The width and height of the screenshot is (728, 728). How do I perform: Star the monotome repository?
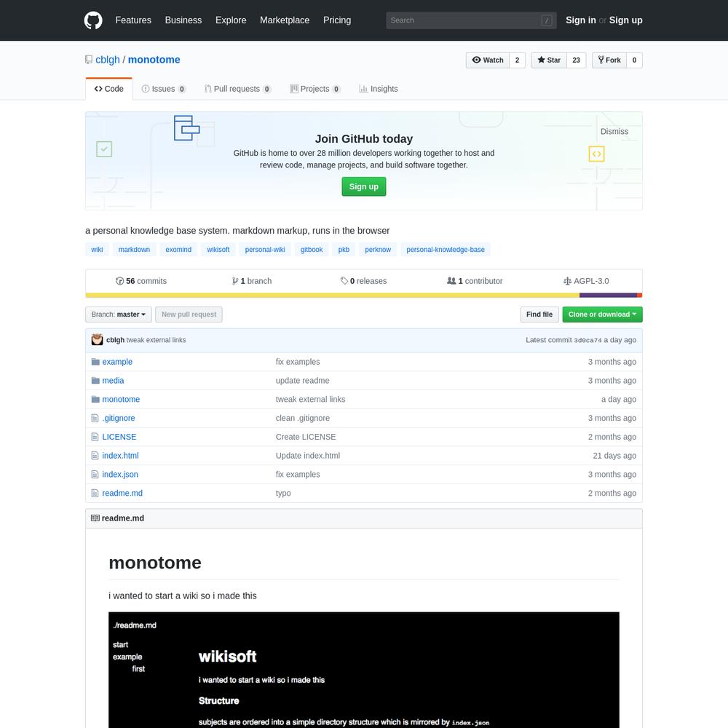(x=549, y=60)
